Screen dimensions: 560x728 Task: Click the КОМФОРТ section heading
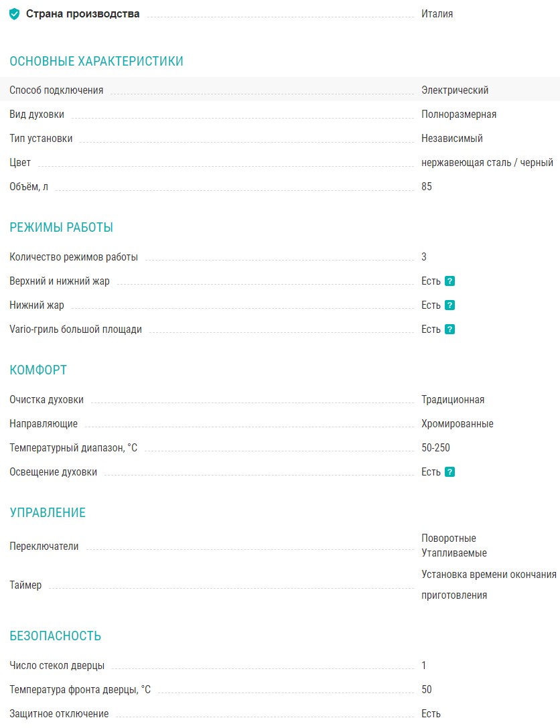[x=38, y=370]
